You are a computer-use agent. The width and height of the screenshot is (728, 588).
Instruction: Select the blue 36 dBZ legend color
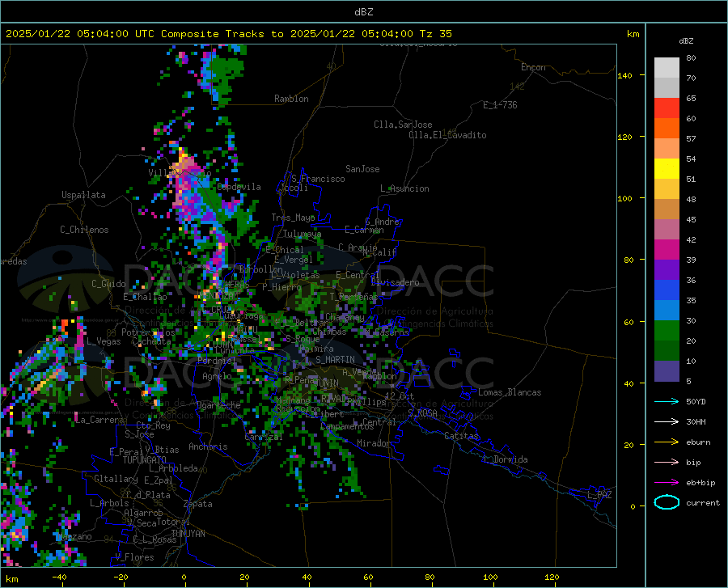point(667,290)
